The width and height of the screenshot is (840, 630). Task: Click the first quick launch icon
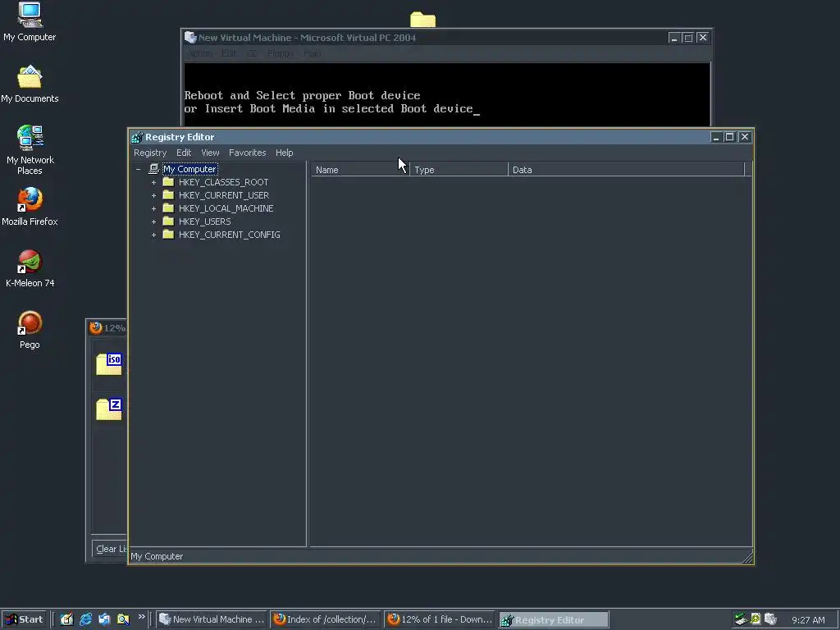point(66,619)
